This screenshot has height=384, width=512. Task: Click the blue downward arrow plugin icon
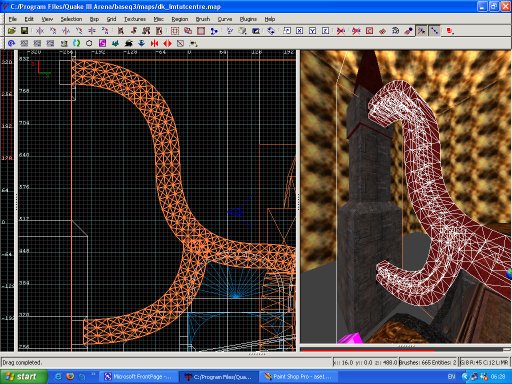click(141, 43)
